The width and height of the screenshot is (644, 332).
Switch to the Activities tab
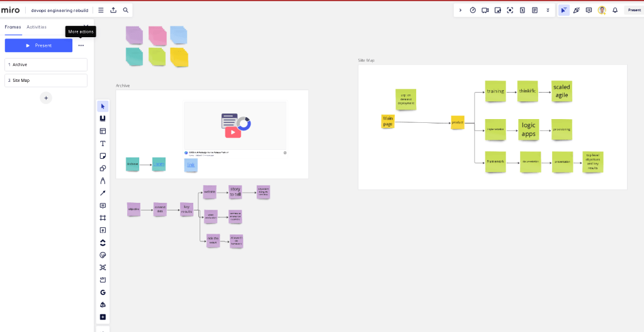[37, 27]
